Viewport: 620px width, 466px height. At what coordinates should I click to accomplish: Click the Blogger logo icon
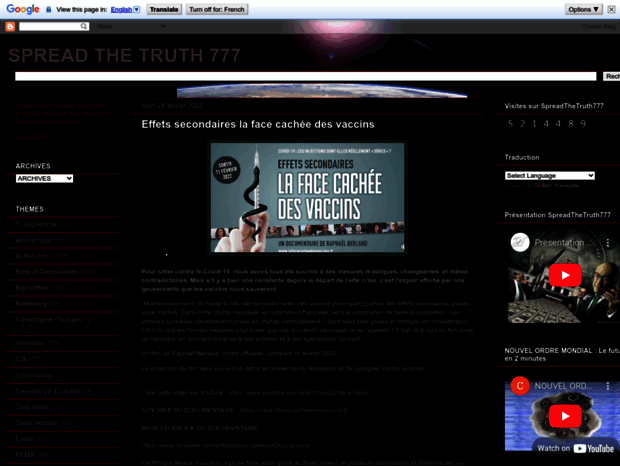pyautogui.click(x=10, y=26)
